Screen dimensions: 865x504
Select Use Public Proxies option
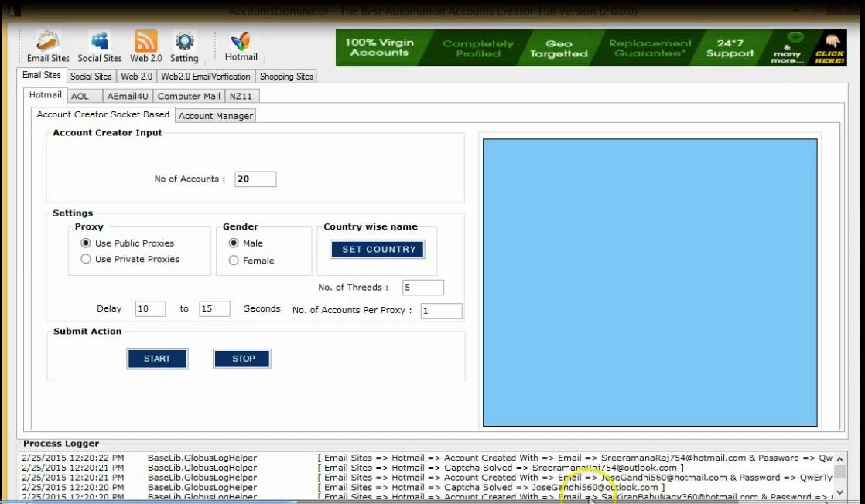pos(86,243)
